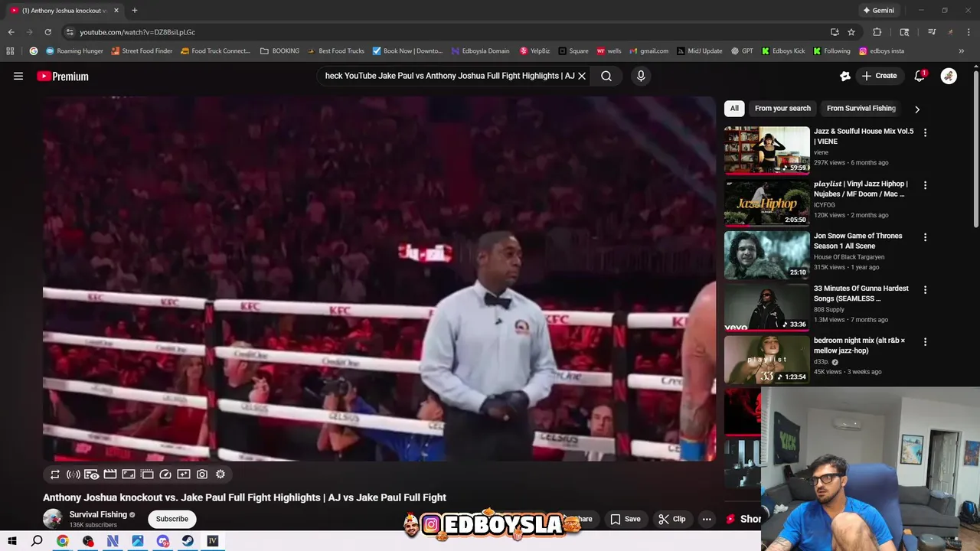The height and width of the screenshot is (551, 980).
Task: Open Edboys Kick bookmark
Action: [x=782, y=51]
